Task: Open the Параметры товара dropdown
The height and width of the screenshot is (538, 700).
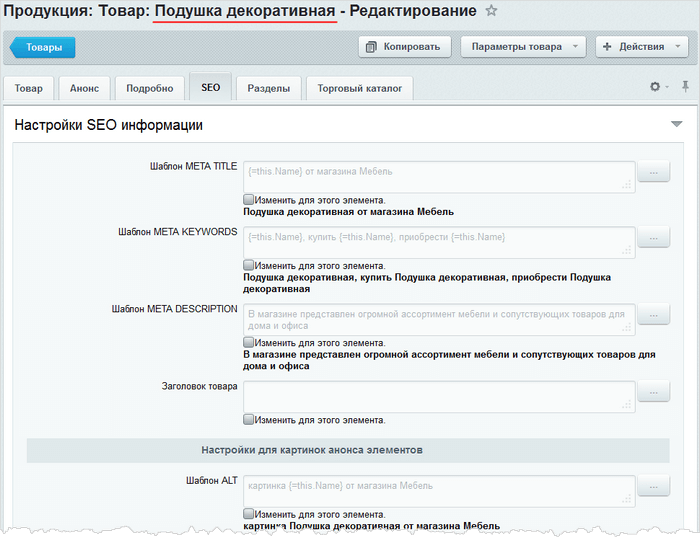Action: pos(523,47)
